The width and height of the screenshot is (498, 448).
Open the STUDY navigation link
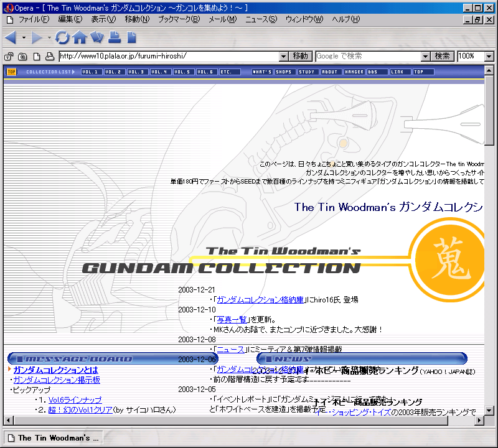coord(308,72)
